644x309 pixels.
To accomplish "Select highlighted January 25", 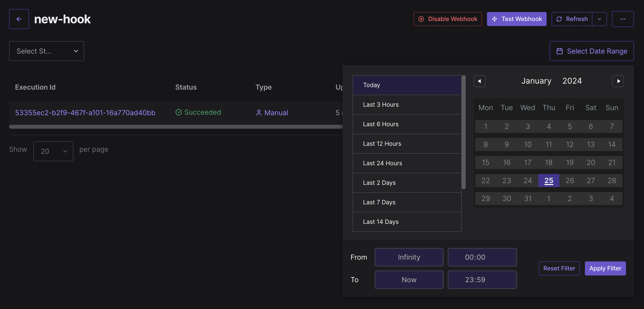I will tap(549, 181).
